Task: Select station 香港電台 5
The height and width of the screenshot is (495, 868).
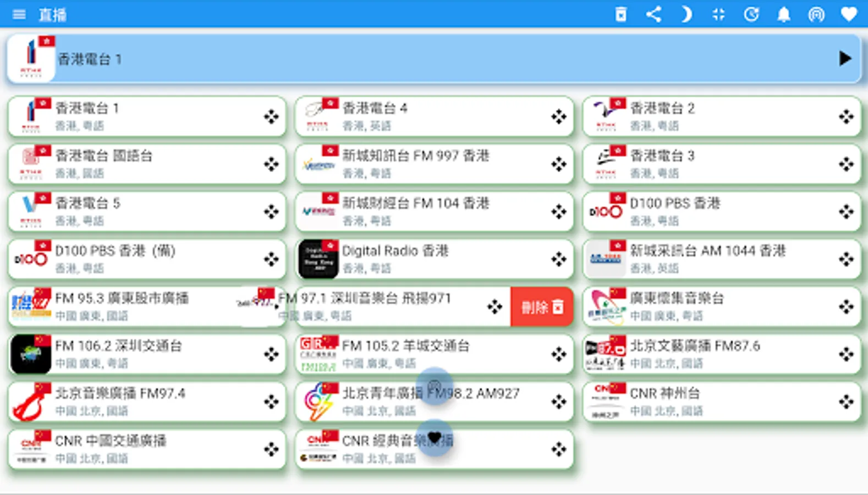Action: coord(147,212)
